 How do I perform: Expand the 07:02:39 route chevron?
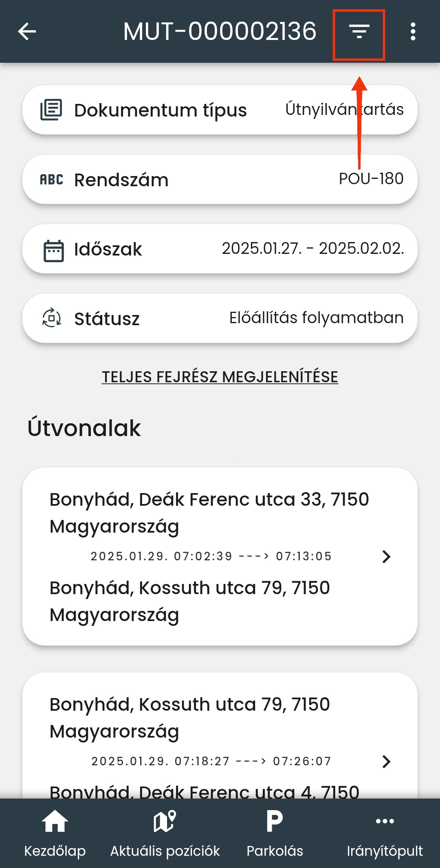click(386, 556)
